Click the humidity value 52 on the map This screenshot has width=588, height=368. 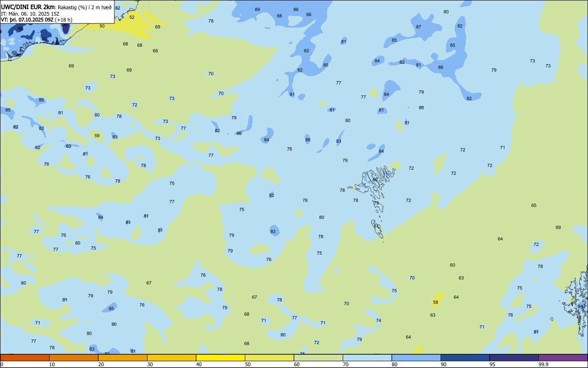click(x=132, y=17)
